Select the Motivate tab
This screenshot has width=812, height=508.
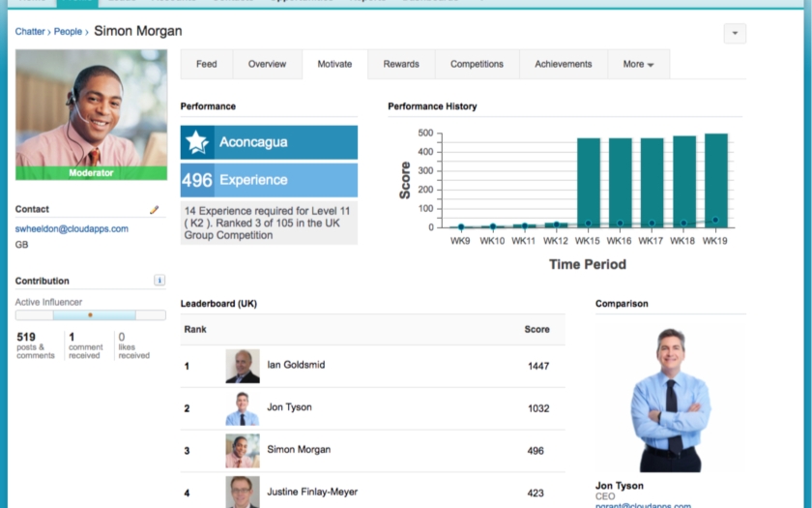(x=334, y=64)
